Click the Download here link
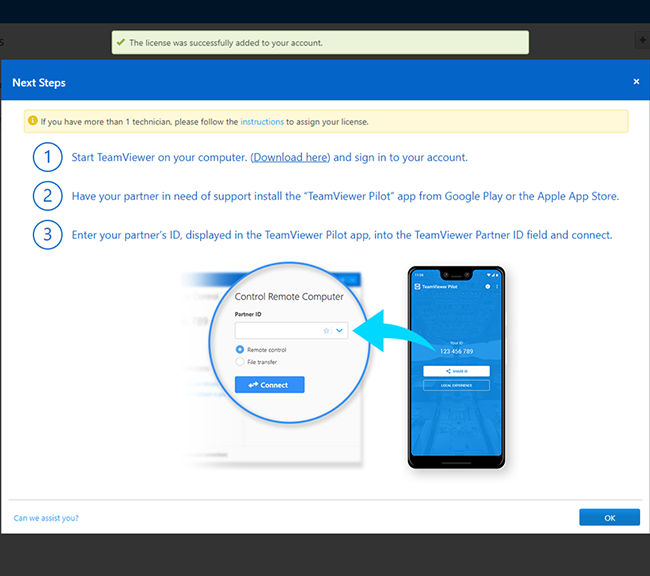 pos(290,158)
